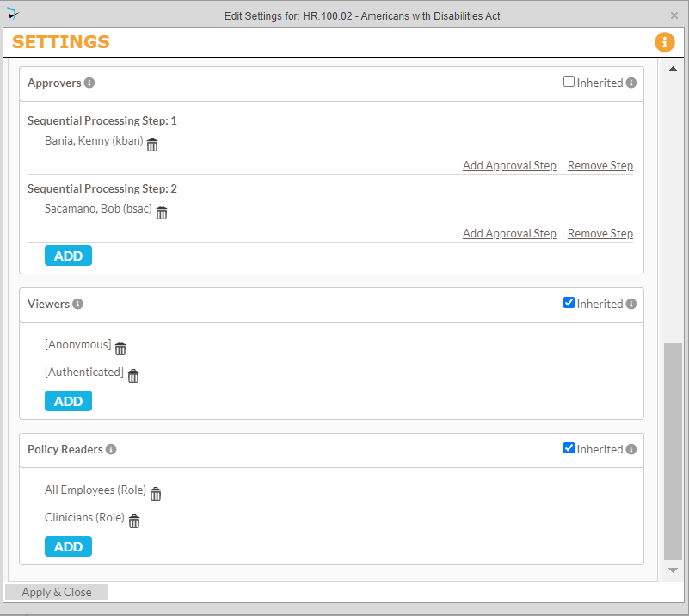Add a new Policy Reader with ADD
Viewport: 689px width, 616px height.
(x=68, y=546)
